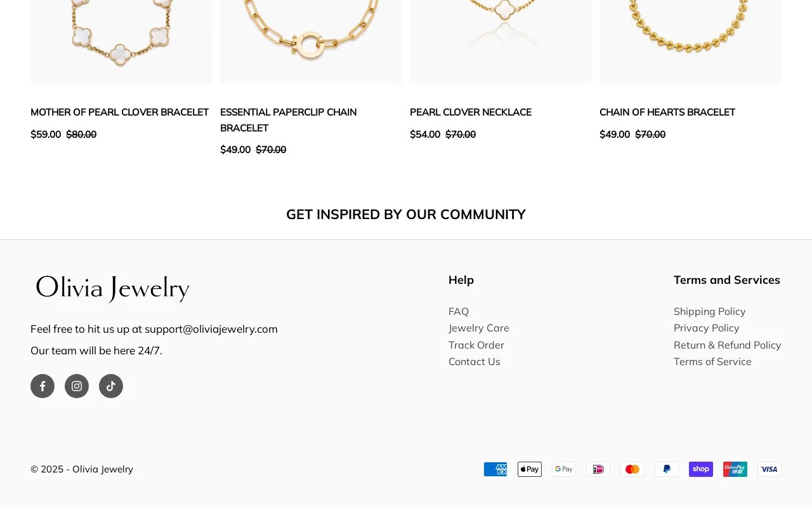Click the iDEAL payment icon
812x508 pixels.
[598, 469]
